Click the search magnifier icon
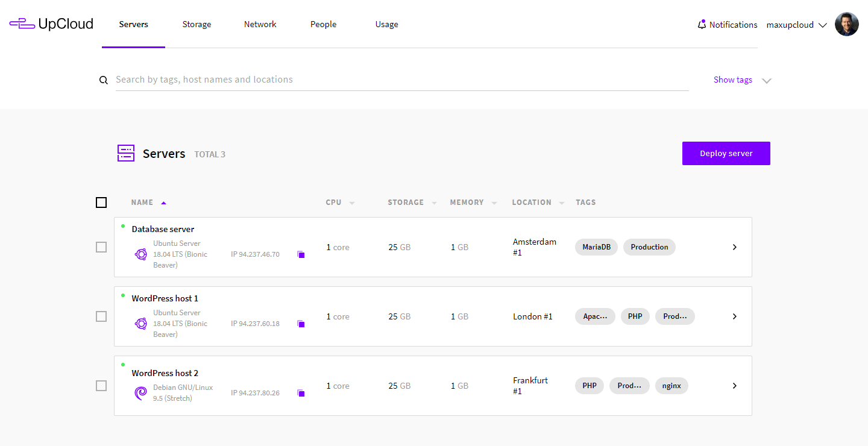 coord(104,80)
